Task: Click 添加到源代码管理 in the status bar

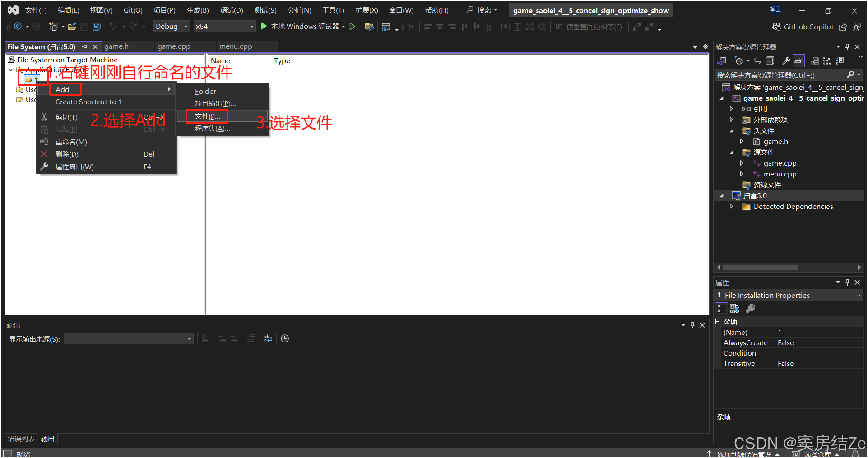Action: pyautogui.click(x=745, y=453)
